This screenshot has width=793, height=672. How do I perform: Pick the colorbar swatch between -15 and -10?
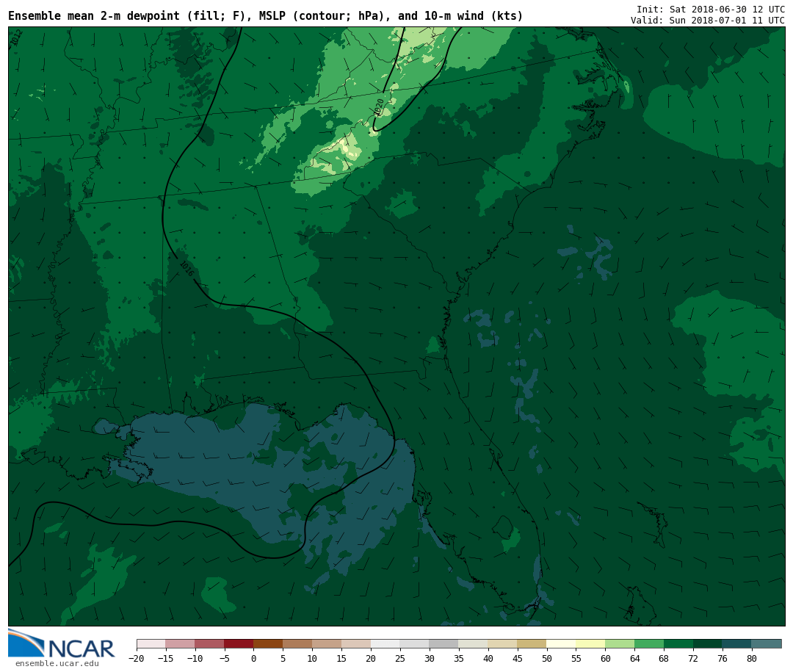[180, 643]
